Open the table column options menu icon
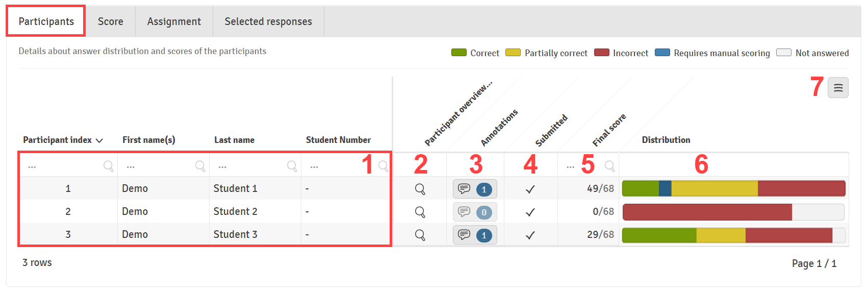868x291 pixels. pos(838,88)
